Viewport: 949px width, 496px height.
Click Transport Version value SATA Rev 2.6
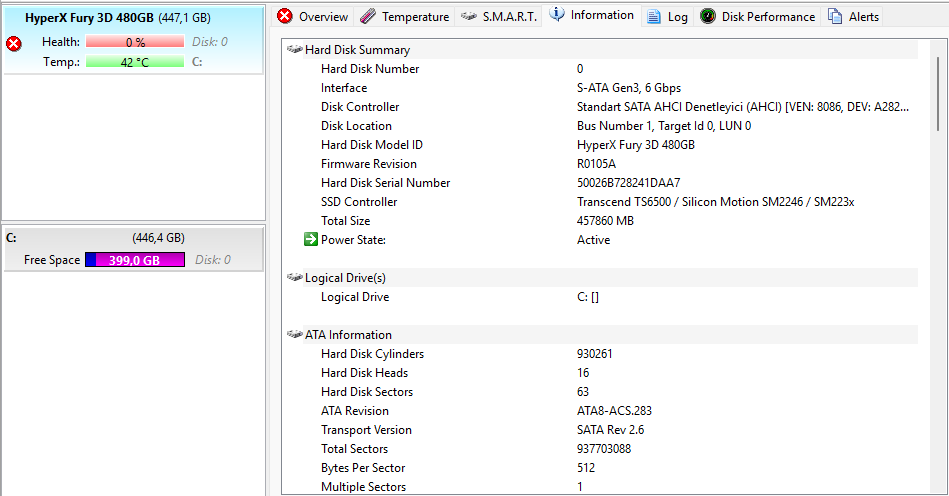[610, 430]
